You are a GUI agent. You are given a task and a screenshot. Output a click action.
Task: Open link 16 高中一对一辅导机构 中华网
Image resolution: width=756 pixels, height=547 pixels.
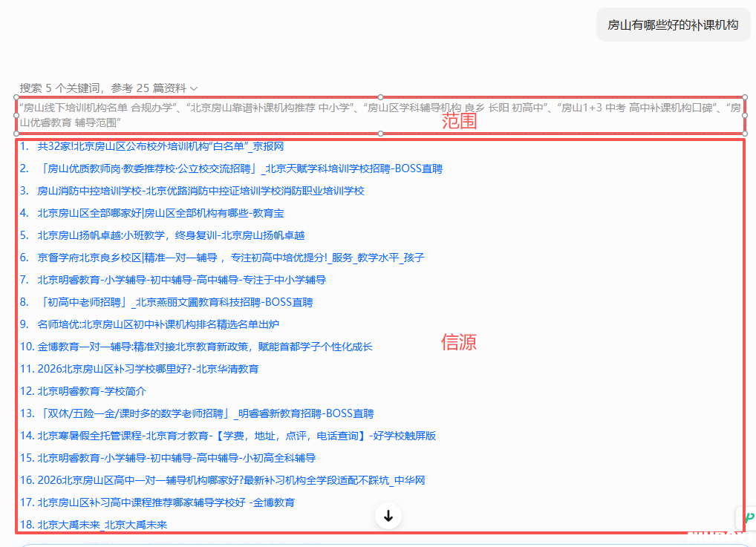click(232, 480)
